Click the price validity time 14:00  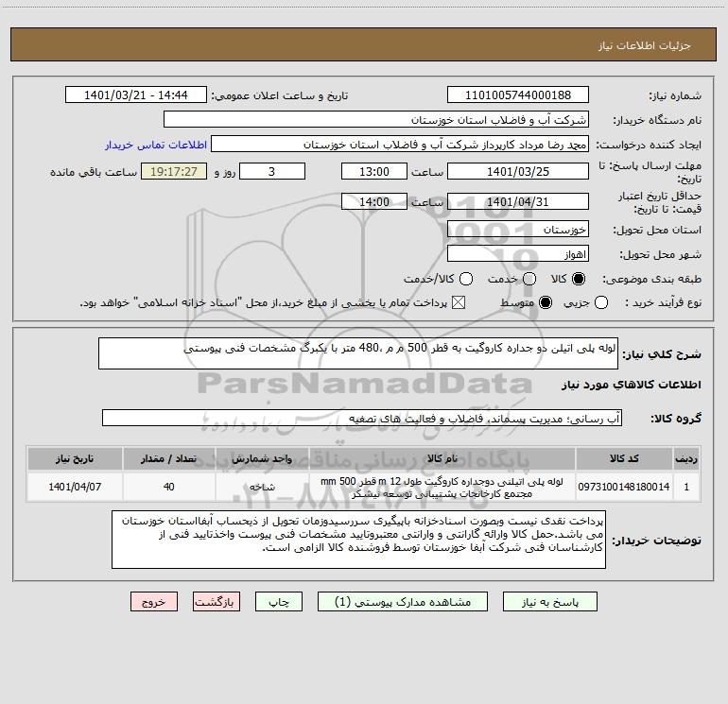374,201
